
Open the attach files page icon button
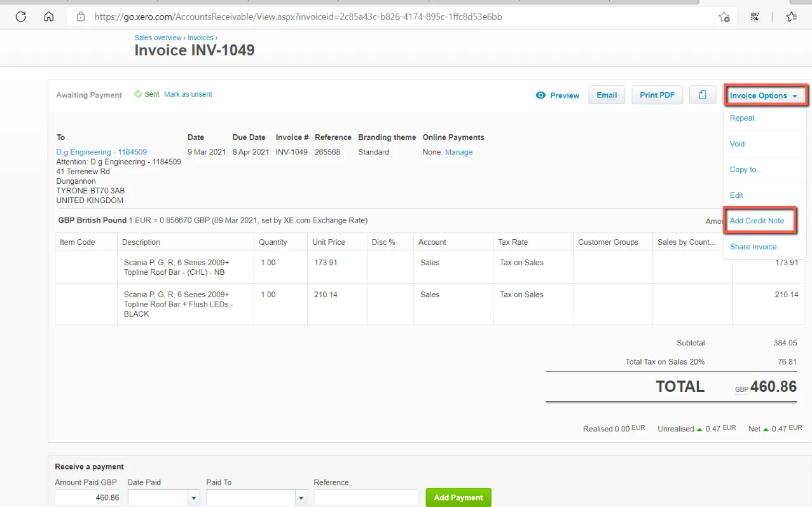pyautogui.click(x=703, y=95)
